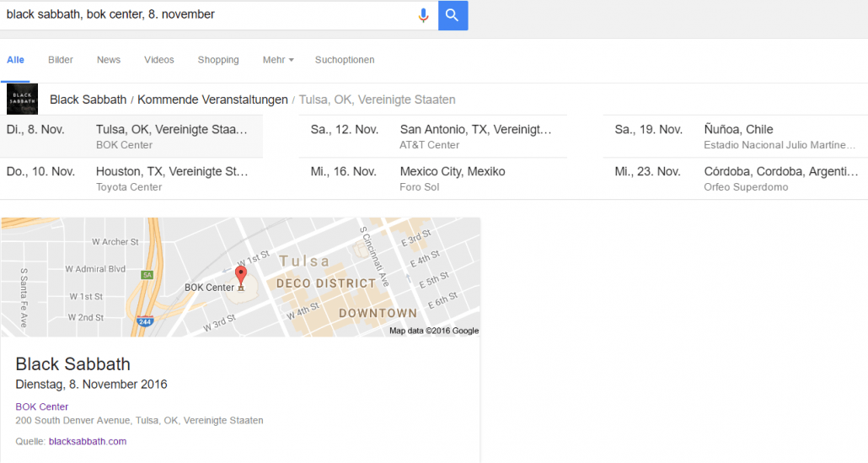Select the 12. Nov. San Antonio AT&T Center event
The image size is (868, 463).
433,137
